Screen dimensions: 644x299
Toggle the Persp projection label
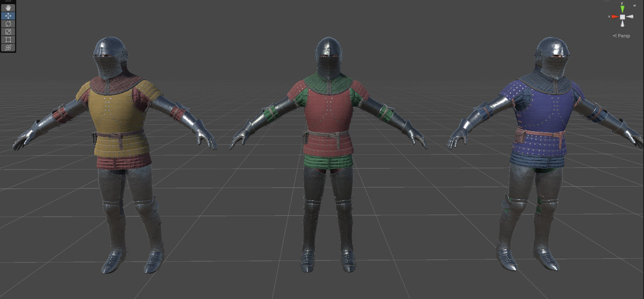621,36
